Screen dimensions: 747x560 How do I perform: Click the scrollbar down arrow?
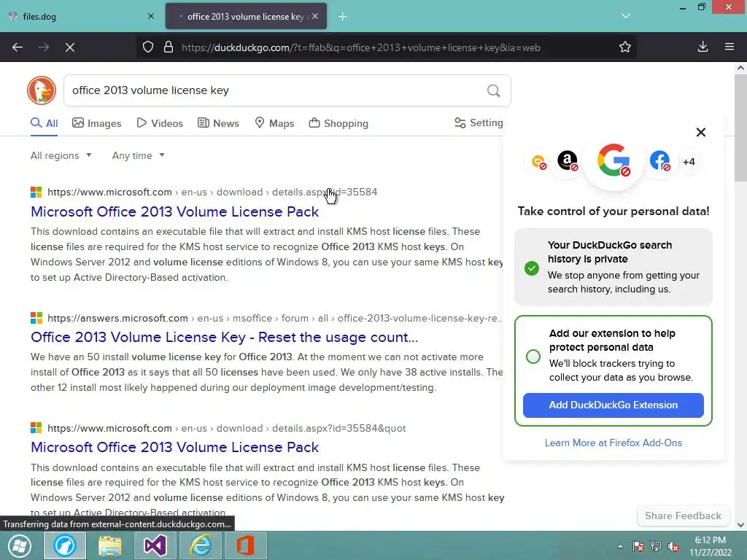pyautogui.click(x=740, y=525)
